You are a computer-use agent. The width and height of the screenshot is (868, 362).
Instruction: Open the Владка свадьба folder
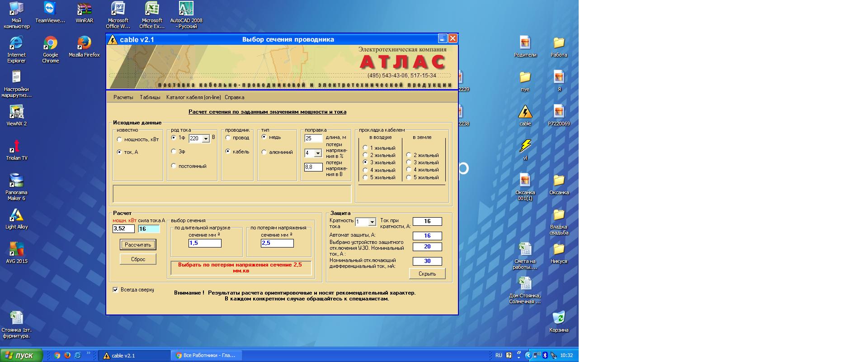pyautogui.click(x=559, y=221)
